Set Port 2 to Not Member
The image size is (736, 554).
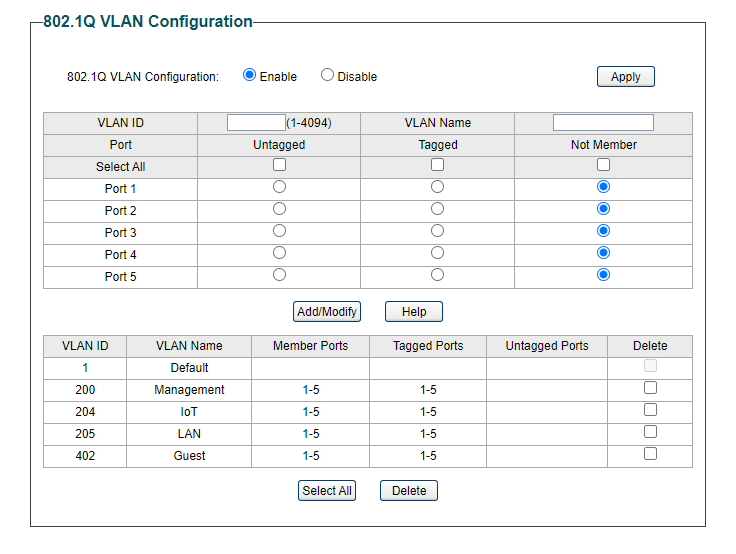point(603,209)
